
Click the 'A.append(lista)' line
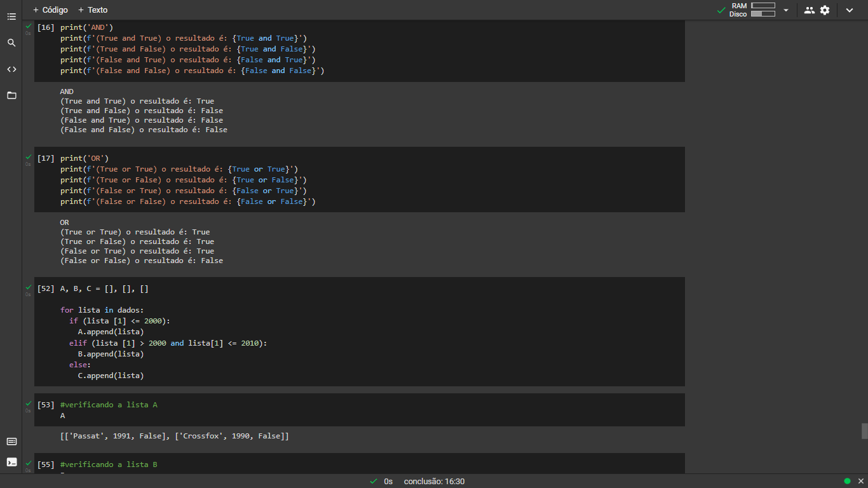pos(111,332)
